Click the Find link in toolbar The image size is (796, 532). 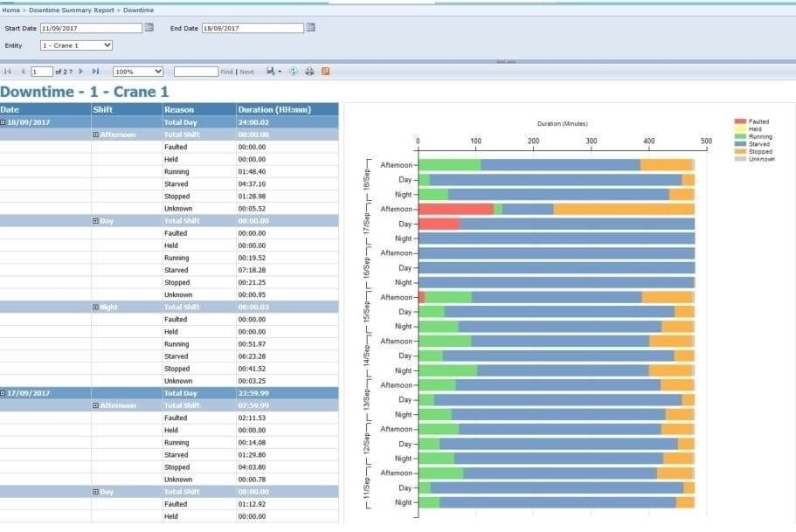(x=226, y=72)
